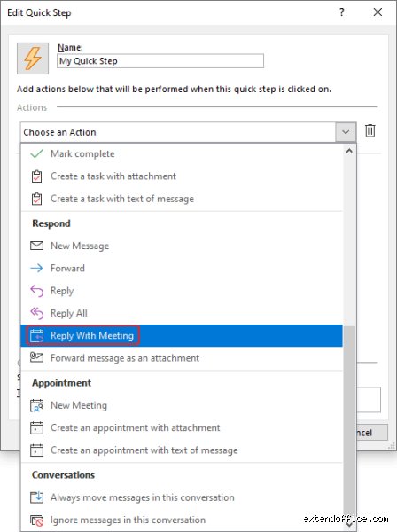
Task: Click the Forward arrow icon
Action: coord(36,268)
